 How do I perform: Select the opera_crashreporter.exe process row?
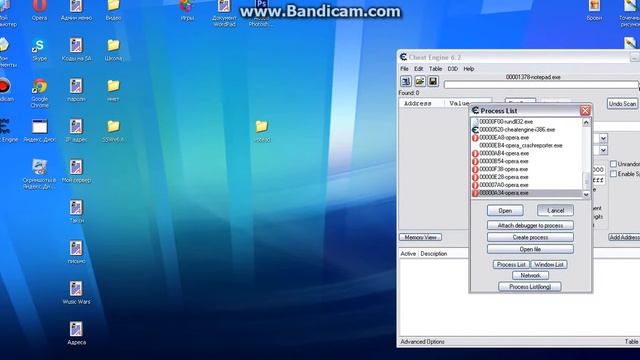(x=527, y=145)
